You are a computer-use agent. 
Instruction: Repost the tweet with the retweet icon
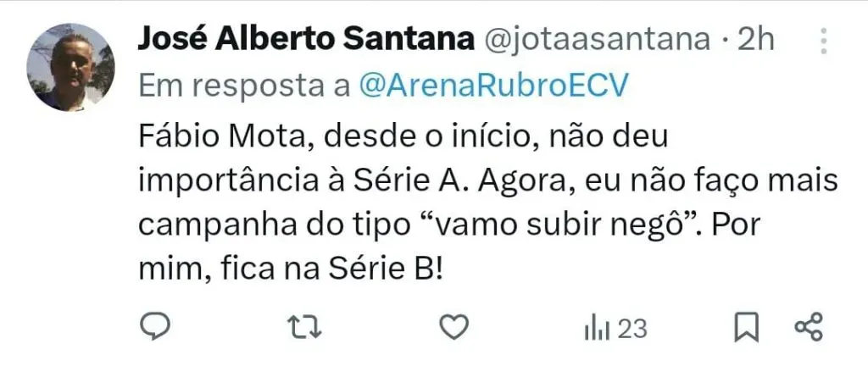305,327
